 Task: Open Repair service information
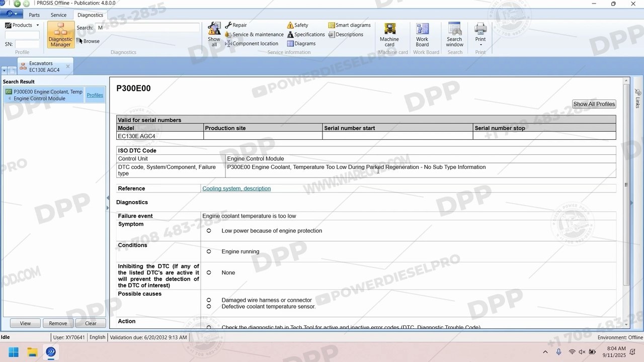click(236, 25)
